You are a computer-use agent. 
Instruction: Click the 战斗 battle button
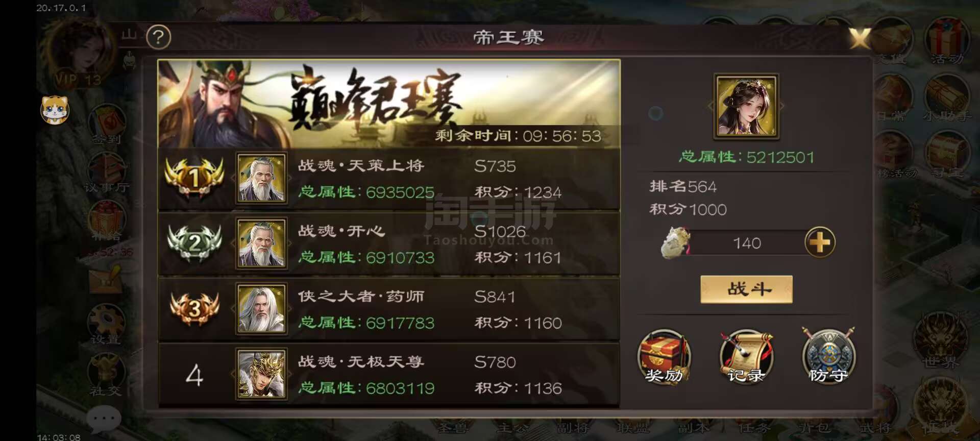(746, 289)
